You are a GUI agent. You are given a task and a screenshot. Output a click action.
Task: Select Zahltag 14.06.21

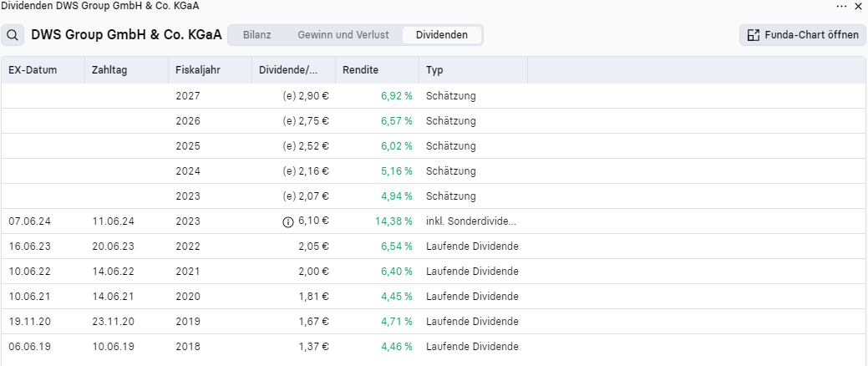[113, 297]
